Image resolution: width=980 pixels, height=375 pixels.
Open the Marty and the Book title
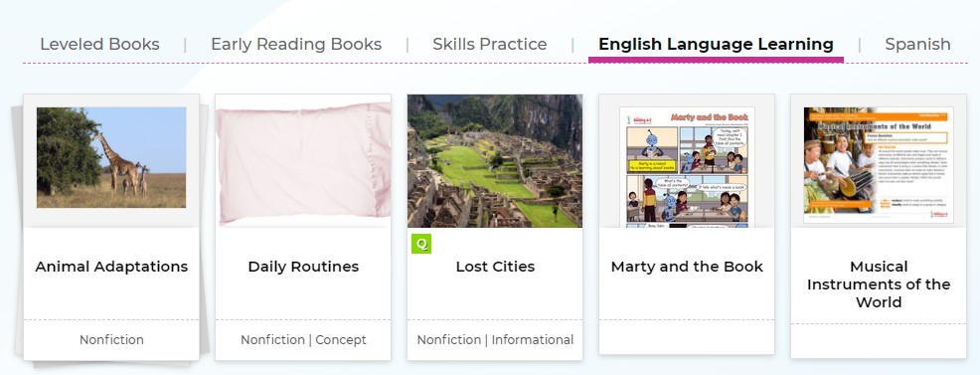(x=687, y=267)
